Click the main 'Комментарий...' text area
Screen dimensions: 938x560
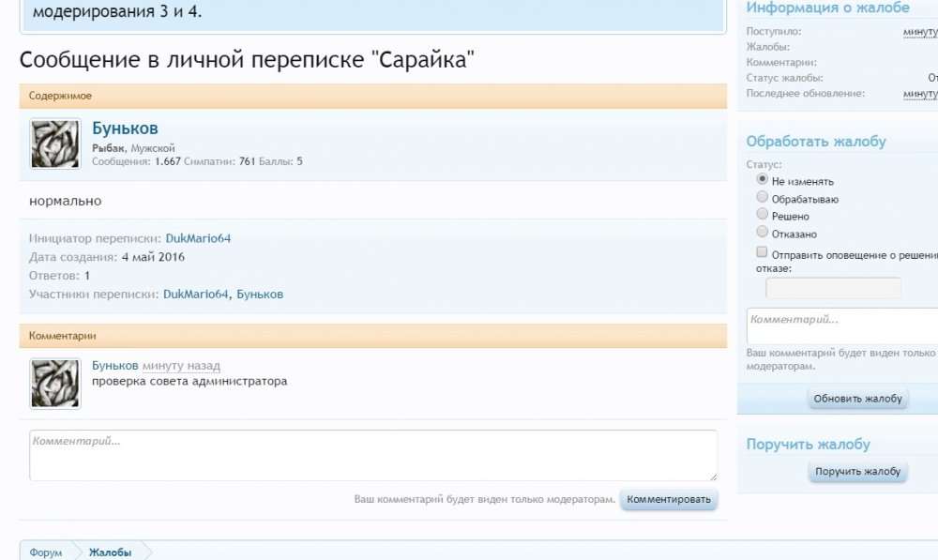click(372, 455)
